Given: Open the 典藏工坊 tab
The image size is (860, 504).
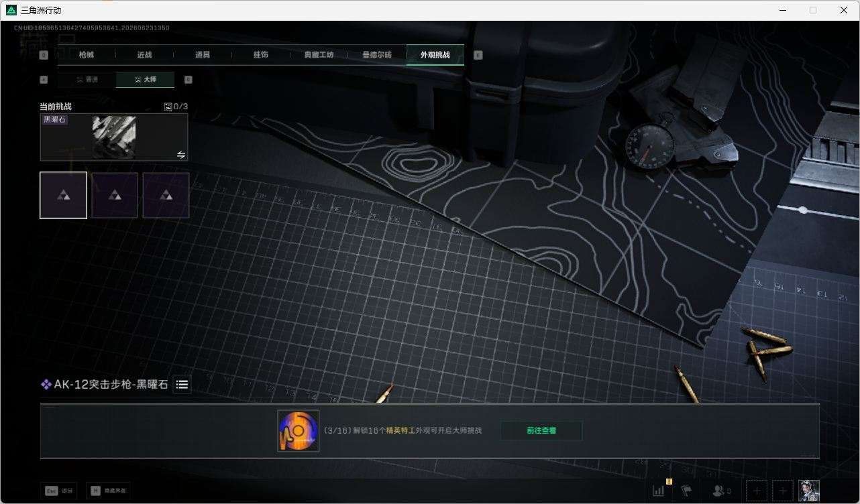Looking at the screenshot, I should point(319,55).
